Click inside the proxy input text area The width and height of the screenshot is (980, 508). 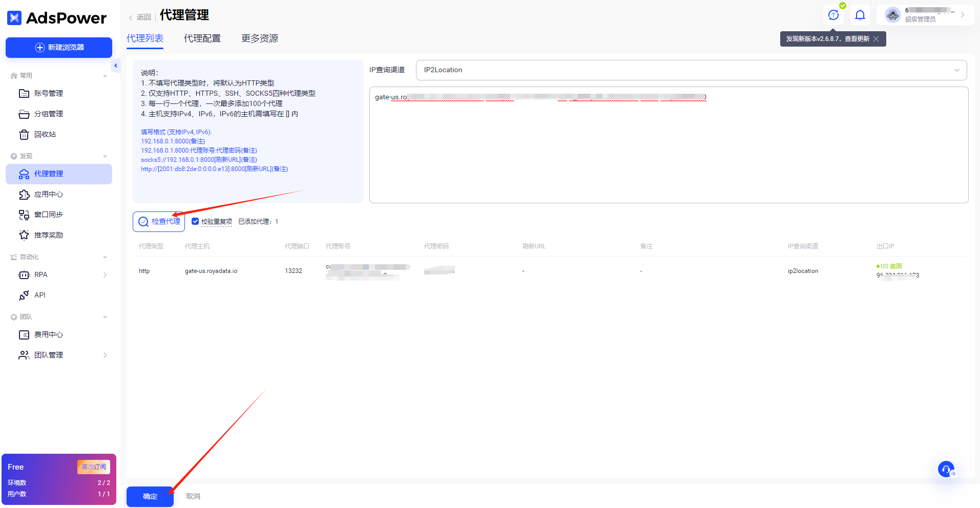point(669,145)
